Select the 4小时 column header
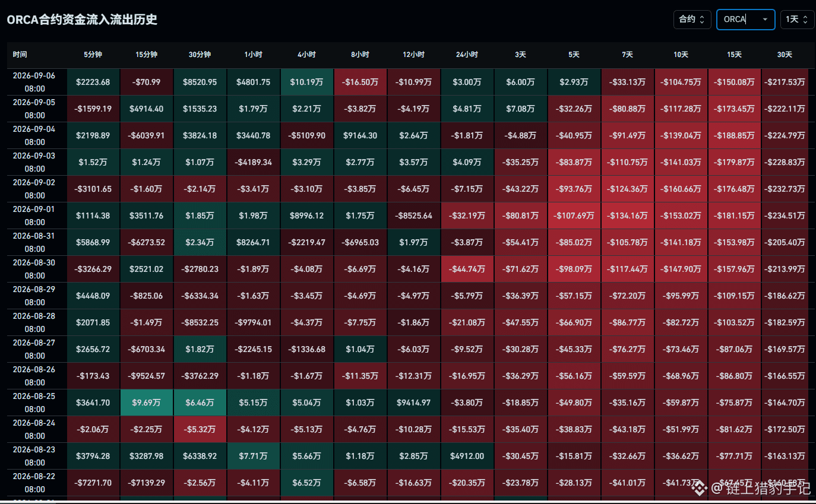816x504 pixels. click(x=306, y=55)
